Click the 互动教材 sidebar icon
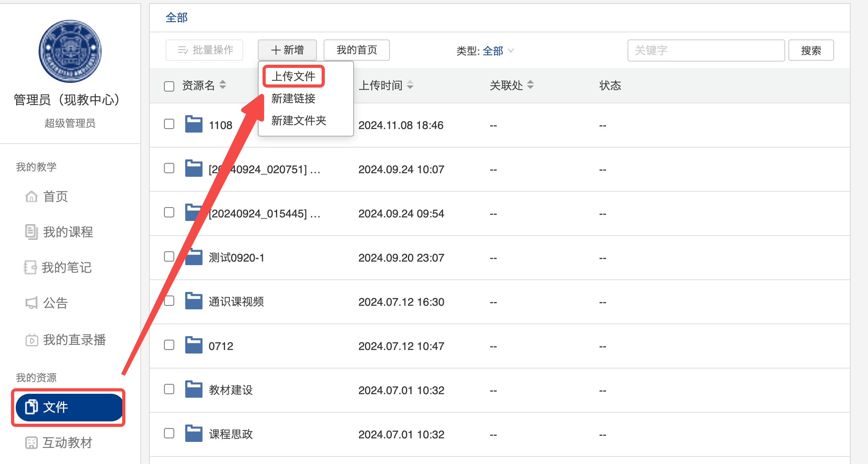 [31, 443]
